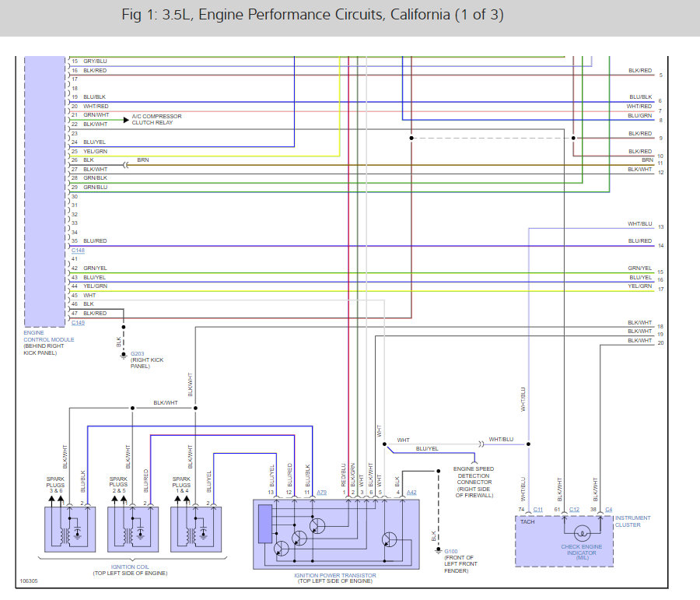Image resolution: width=700 pixels, height=600 pixels.
Task: Open the C11 connector link
Action: click(x=538, y=509)
